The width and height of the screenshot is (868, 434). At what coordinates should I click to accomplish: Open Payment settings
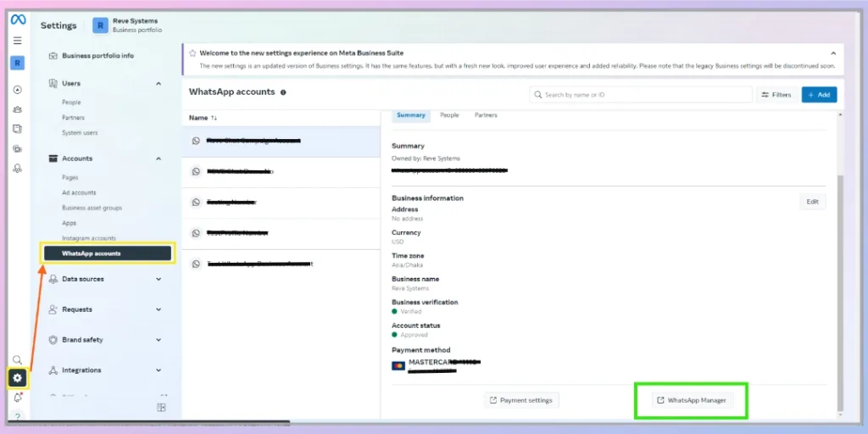[x=521, y=400]
